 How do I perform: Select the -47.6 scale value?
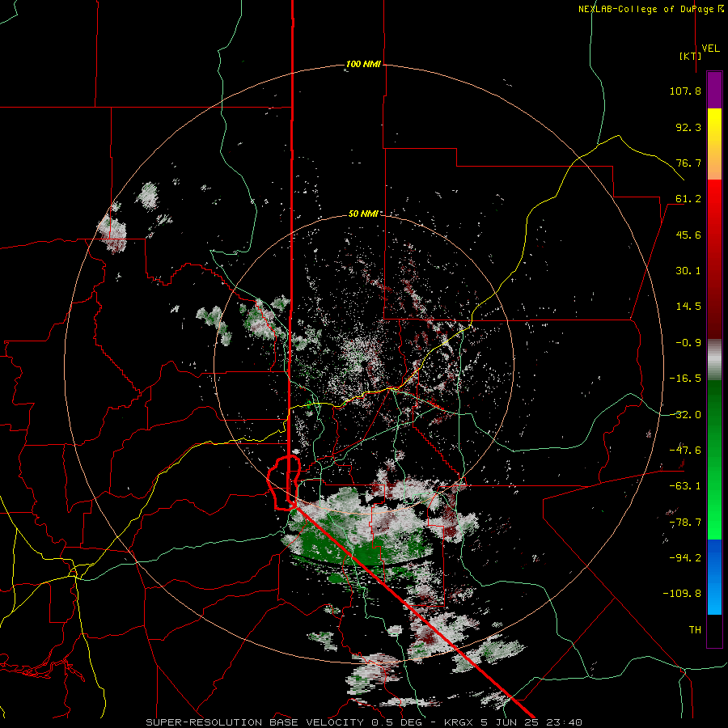point(685,451)
